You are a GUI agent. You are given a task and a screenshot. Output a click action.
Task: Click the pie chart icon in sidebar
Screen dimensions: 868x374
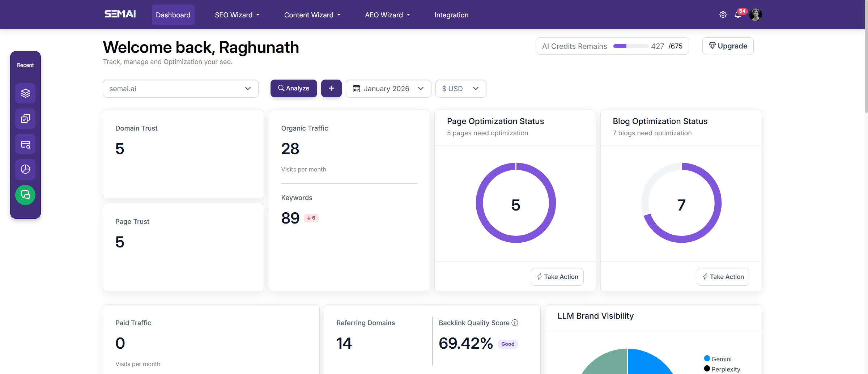pos(25,169)
